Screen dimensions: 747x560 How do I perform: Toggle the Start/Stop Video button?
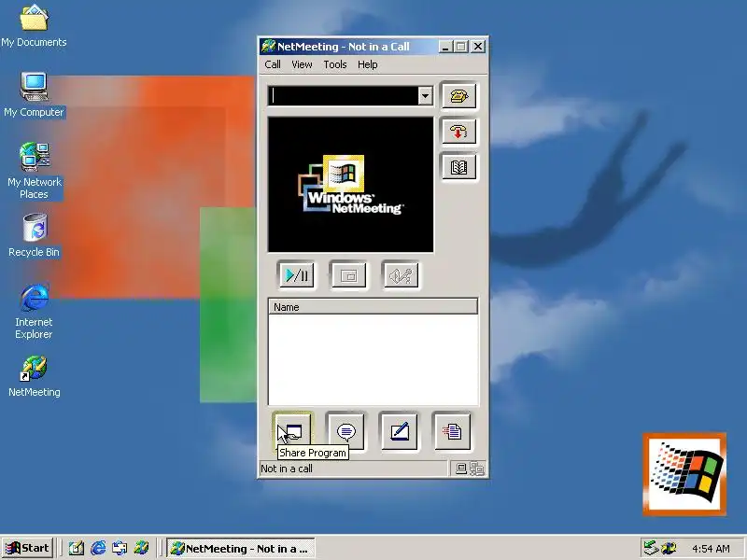coord(296,274)
